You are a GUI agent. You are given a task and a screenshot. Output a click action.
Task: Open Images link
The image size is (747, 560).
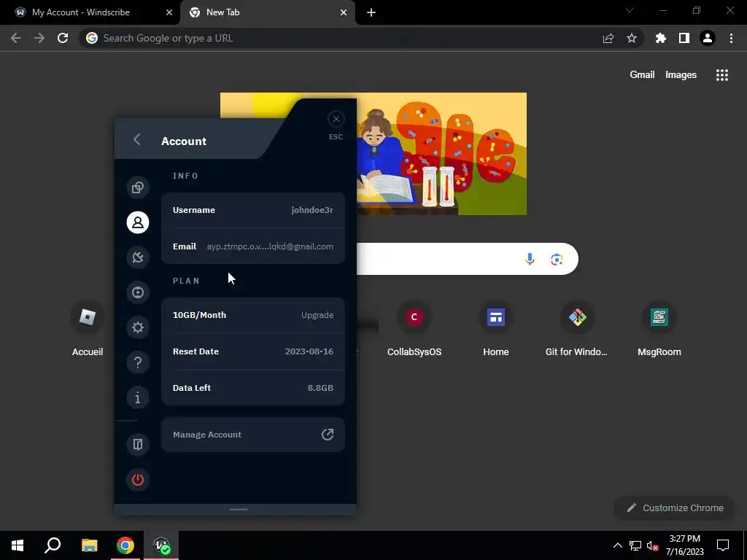681,75
